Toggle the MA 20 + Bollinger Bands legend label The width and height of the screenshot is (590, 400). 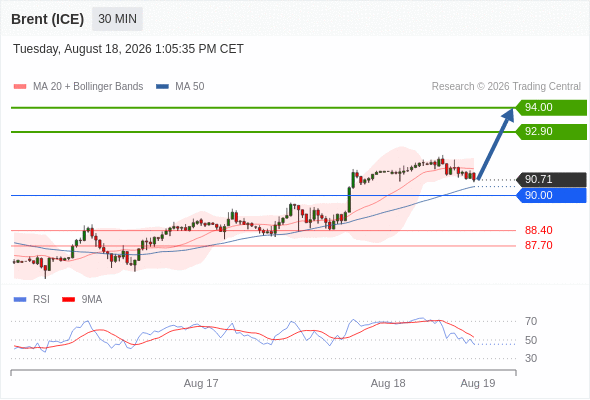[x=88, y=87]
